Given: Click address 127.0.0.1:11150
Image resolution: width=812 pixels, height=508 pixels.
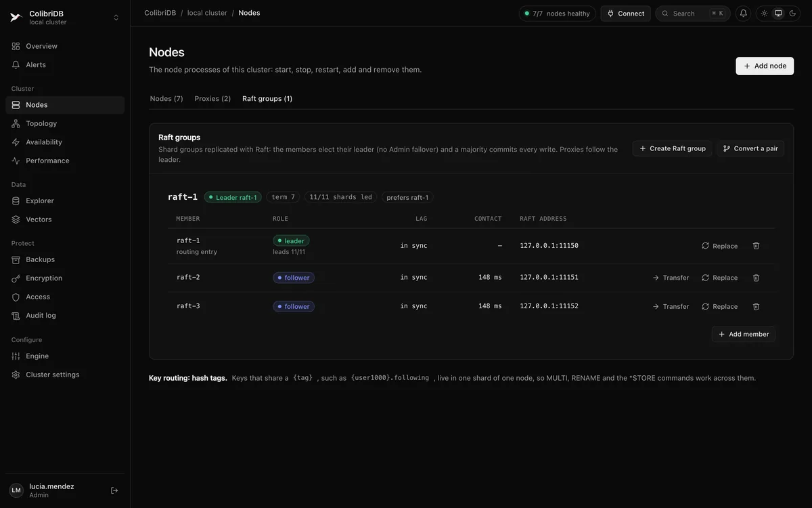Looking at the screenshot, I should 549,246.
